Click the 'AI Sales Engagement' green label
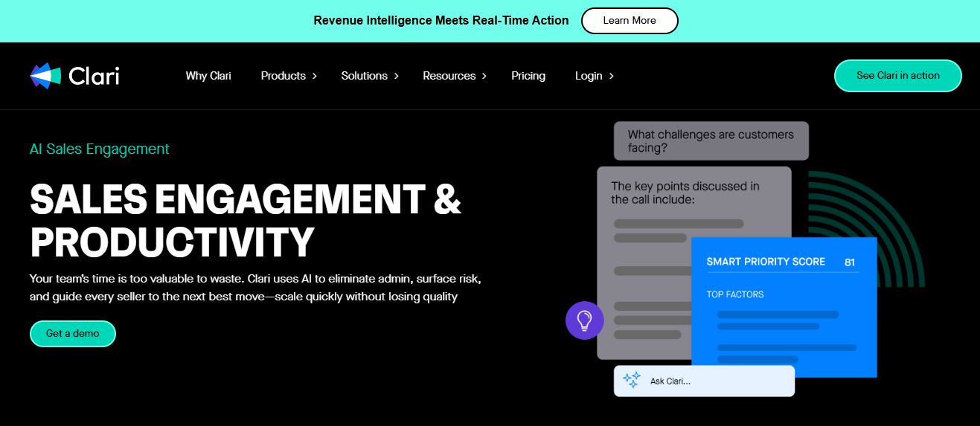980x426 pixels. click(100, 149)
